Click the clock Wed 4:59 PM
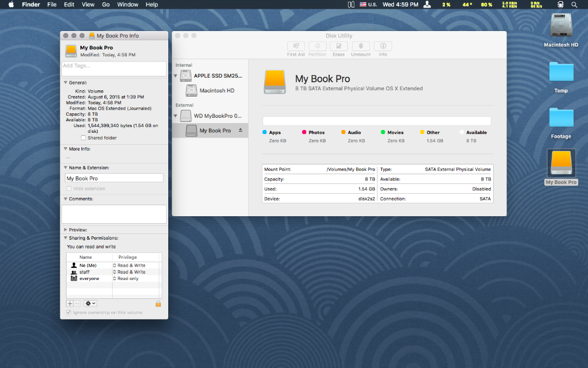This screenshot has height=368, width=588. click(400, 5)
